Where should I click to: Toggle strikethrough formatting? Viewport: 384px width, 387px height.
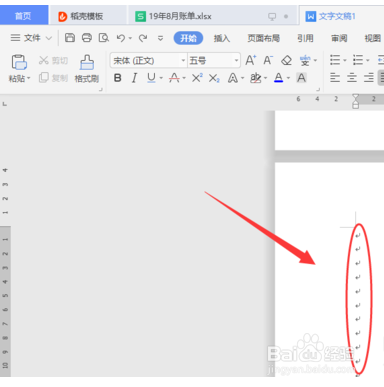[x=174, y=78]
